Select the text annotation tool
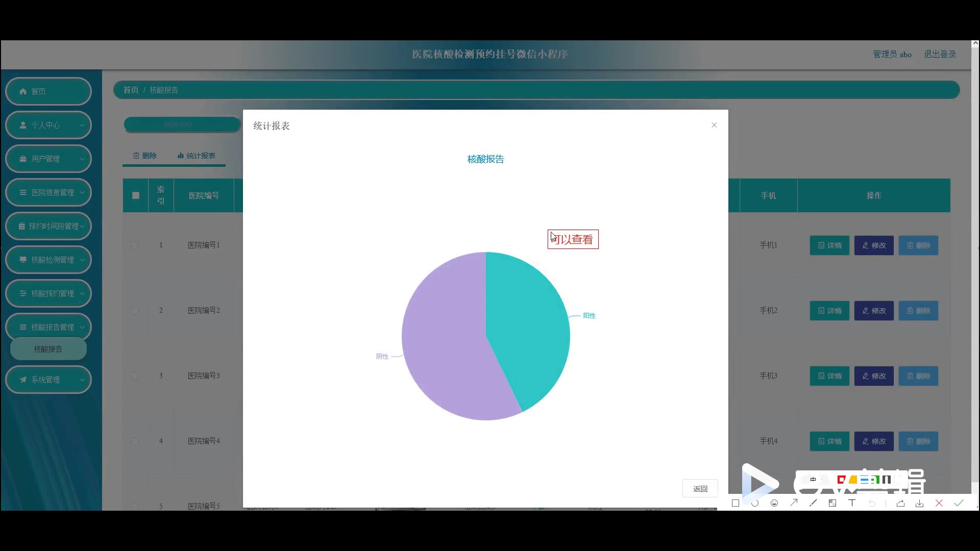980x551 pixels. pyautogui.click(x=852, y=503)
